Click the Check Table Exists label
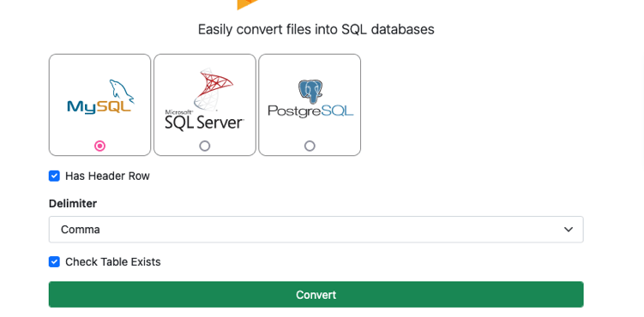This screenshot has height=317, width=644. coord(113,261)
